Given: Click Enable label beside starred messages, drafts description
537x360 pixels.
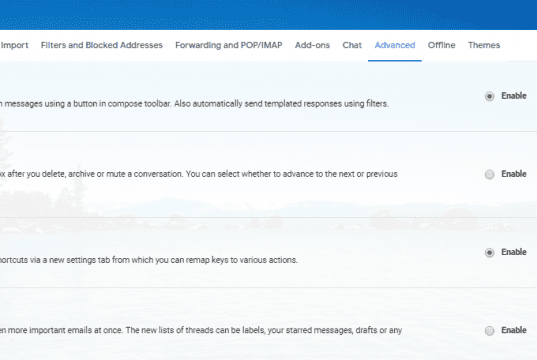Looking at the screenshot, I should [514, 330].
